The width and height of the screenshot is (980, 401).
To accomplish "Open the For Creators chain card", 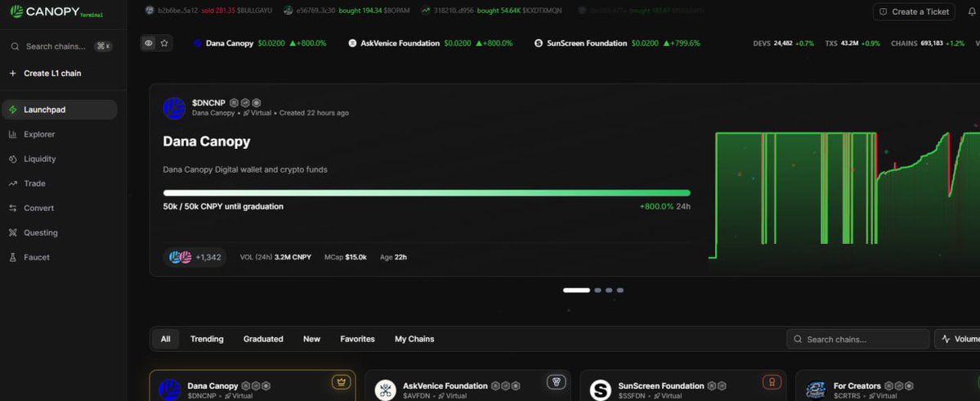I will click(888, 385).
